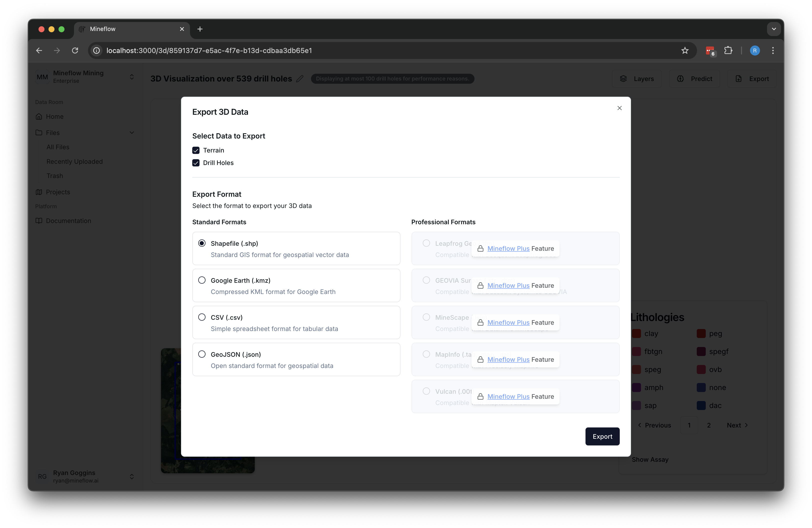Viewport: 812px width, 528px height.
Task: Expand the Mineflow Mining organization switcher
Action: coord(132,77)
